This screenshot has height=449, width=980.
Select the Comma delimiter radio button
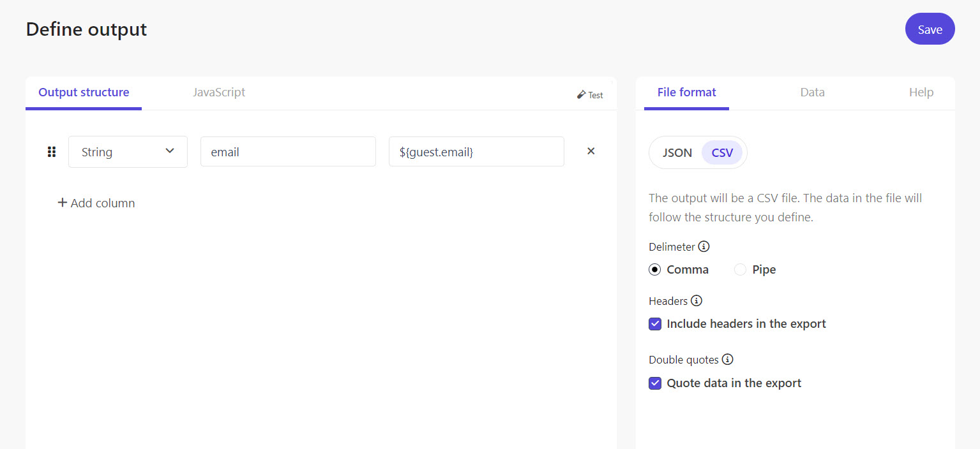[654, 269]
